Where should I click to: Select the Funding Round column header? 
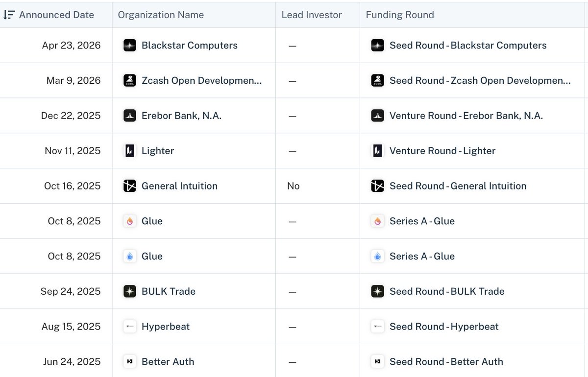[x=400, y=15]
